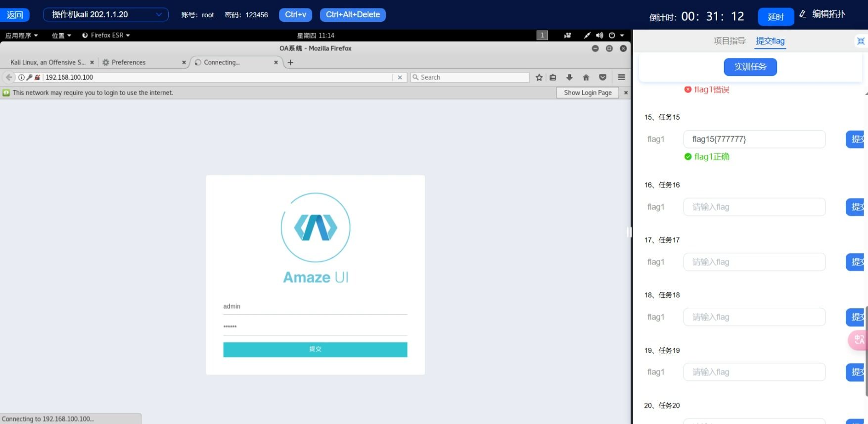The image size is (868, 424).
Task: Click the 任务17 flag input field
Action: click(x=754, y=262)
